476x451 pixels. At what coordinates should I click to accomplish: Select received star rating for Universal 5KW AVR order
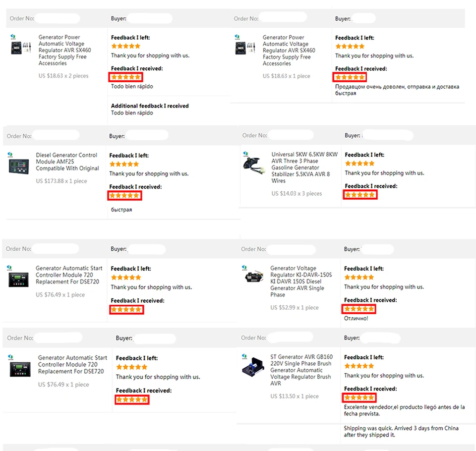pos(360,195)
